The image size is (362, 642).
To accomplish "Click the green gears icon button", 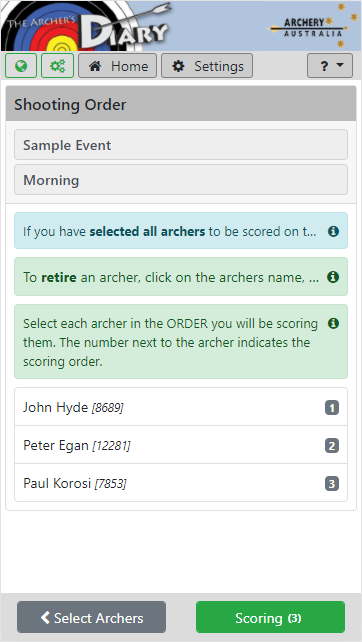I will [x=57, y=66].
